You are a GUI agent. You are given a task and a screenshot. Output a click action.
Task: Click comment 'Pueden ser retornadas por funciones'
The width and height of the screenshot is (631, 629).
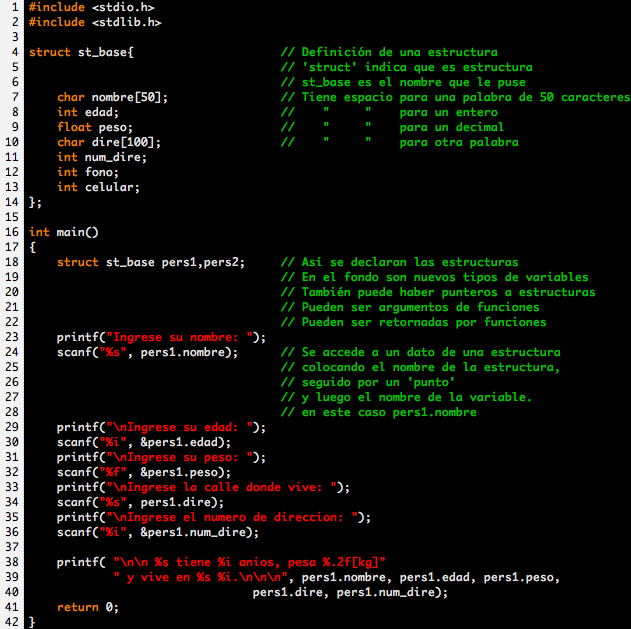click(424, 322)
